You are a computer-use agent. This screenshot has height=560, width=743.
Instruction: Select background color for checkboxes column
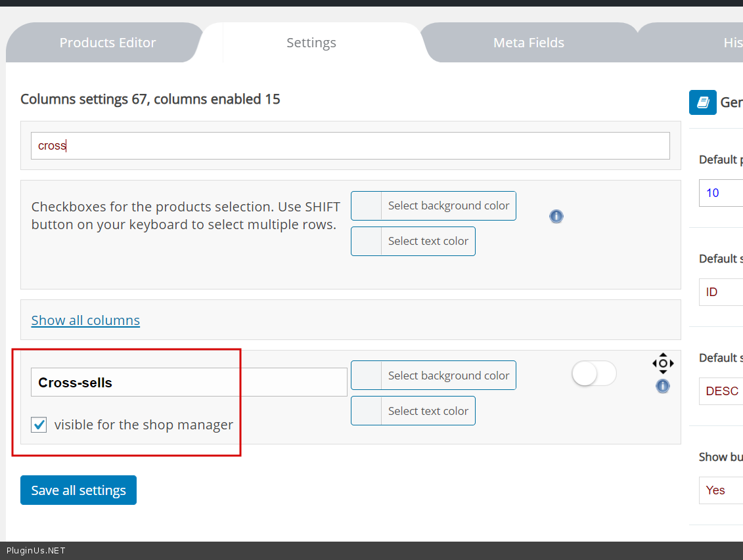click(434, 205)
